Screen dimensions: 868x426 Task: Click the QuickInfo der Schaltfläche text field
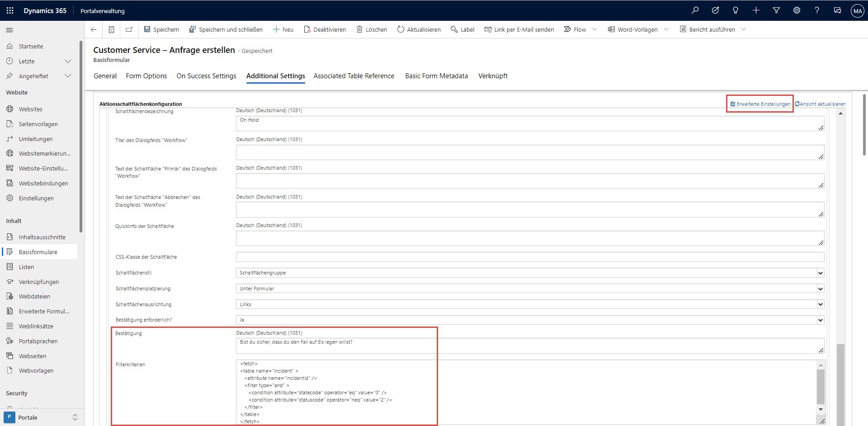pyautogui.click(x=530, y=238)
